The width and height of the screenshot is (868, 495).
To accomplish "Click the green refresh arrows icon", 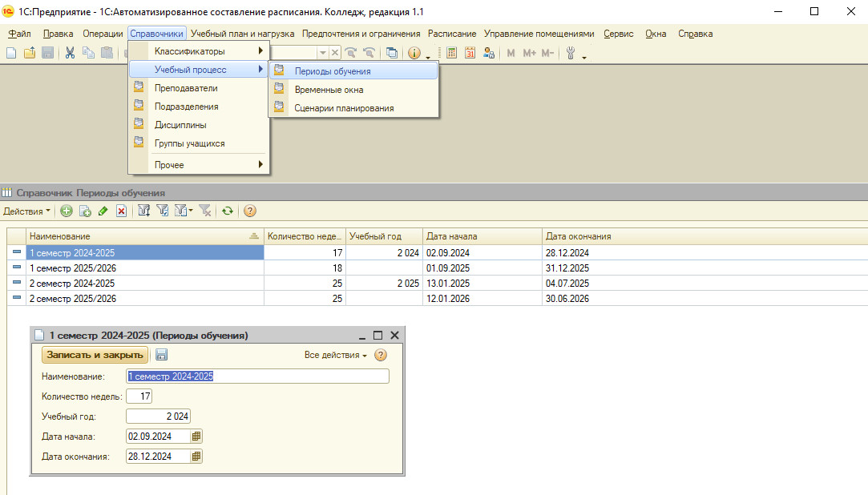I will click(x=228, y=211).
